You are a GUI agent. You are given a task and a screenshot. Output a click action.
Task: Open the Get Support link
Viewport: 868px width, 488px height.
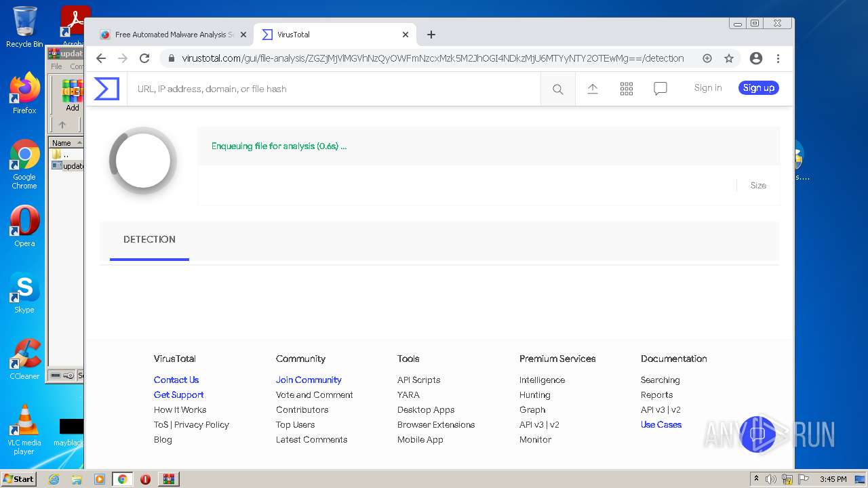178,395
